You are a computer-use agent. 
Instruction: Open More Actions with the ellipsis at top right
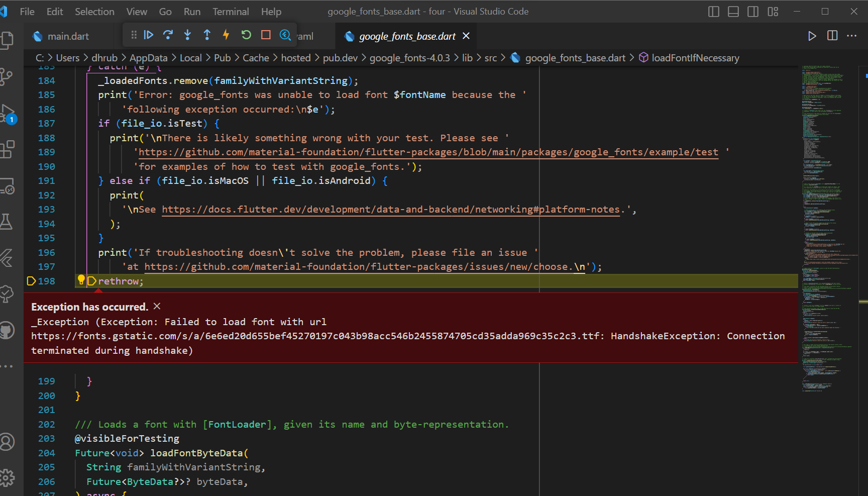coord(852,36)
